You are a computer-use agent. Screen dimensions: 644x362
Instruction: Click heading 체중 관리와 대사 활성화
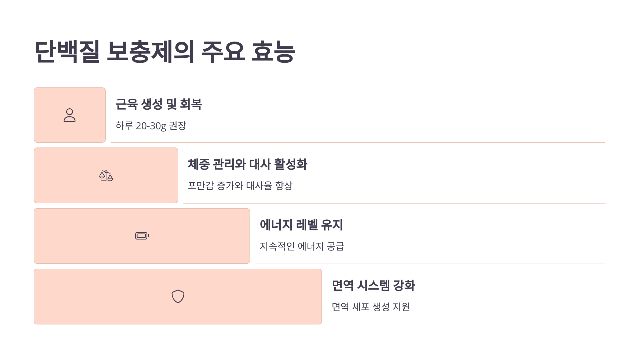click(x=247, y=164)
